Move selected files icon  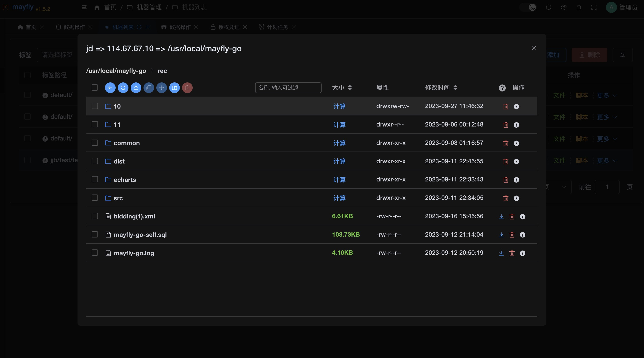(161, 88)
